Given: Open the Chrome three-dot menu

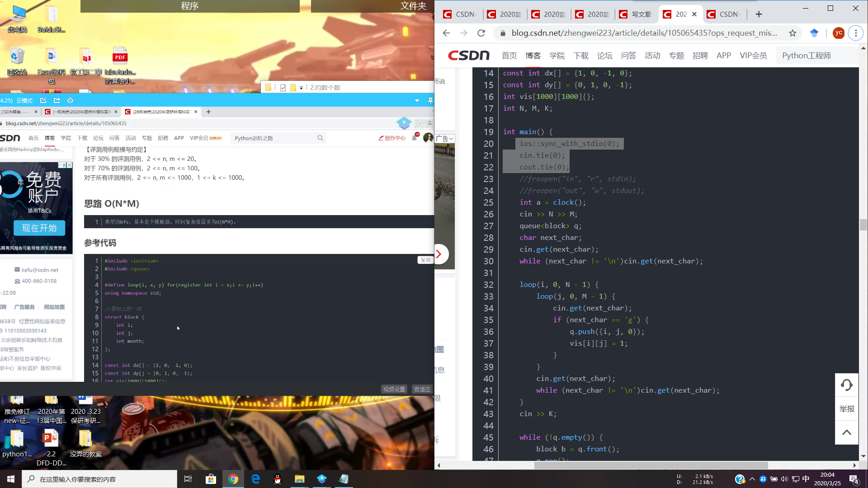Looking at the screenshot, I should (855, 33).
